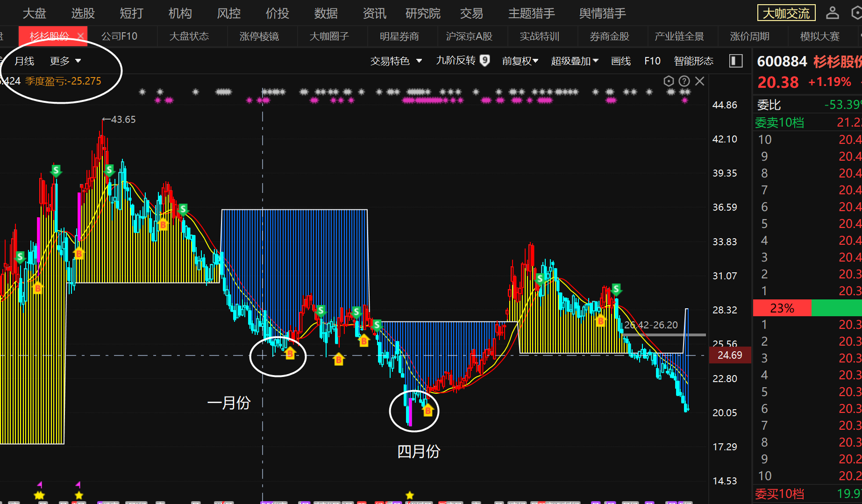Click the 九阶反转 badge icon
Screen dimensions: 862x504
coord(485,60)
